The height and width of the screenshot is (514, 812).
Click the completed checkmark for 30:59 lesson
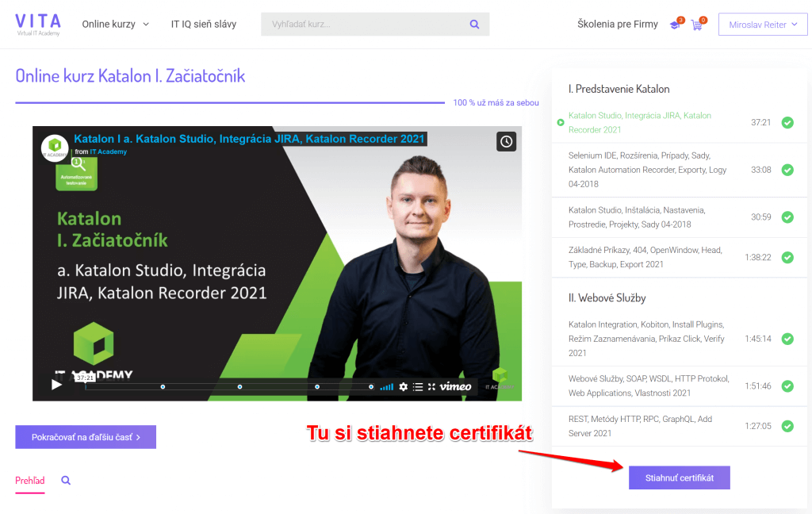click(787, 217)
